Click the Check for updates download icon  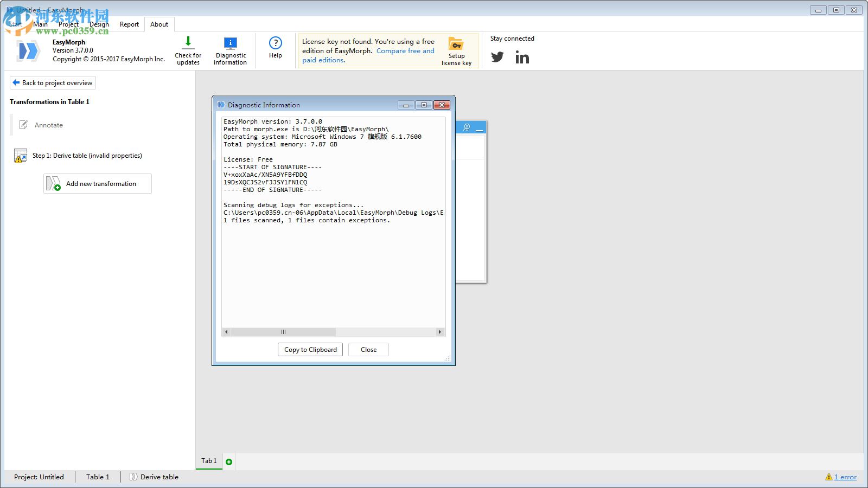click(188, 42)
